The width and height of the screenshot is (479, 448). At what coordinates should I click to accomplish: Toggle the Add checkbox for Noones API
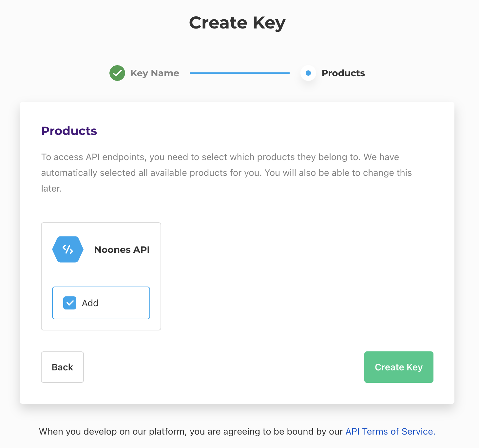(70, 303)
